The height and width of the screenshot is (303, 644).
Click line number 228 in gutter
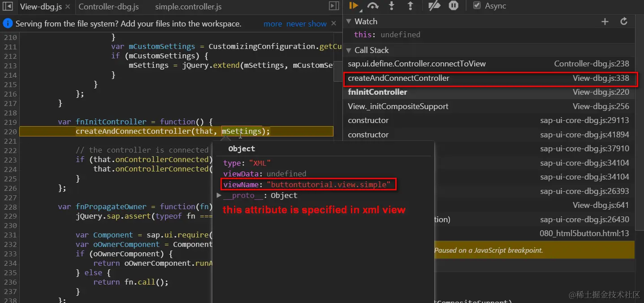click(9, 207)
